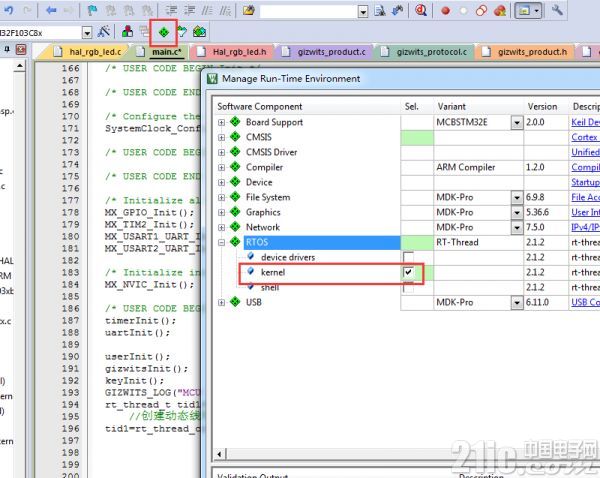Click Incremental Find binoculars icon
This screenshot has width=600, height=478.
398,10
